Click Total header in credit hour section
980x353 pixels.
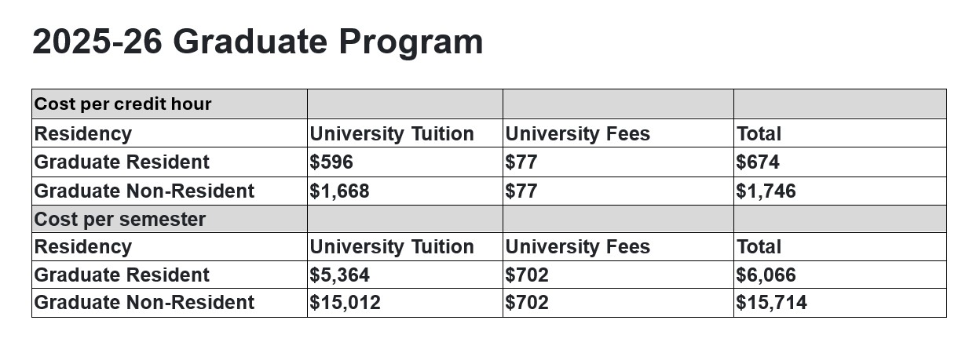[759, 133]
